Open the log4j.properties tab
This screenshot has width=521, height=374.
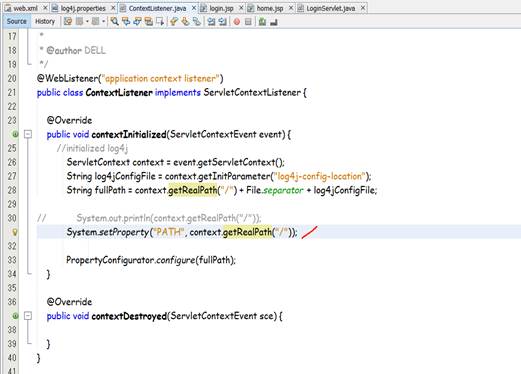click(x=83, y=8)
